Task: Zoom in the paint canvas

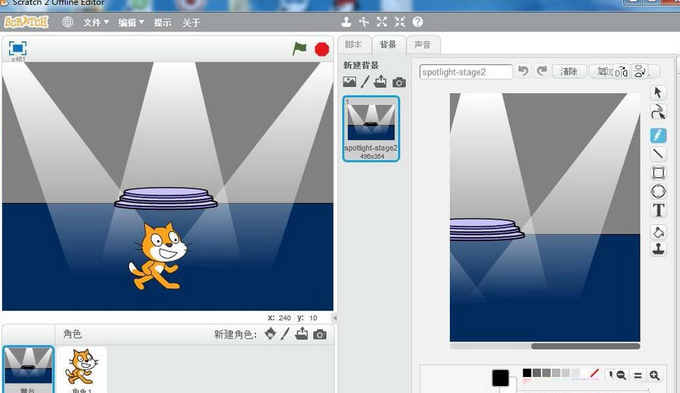Action: 654,375
